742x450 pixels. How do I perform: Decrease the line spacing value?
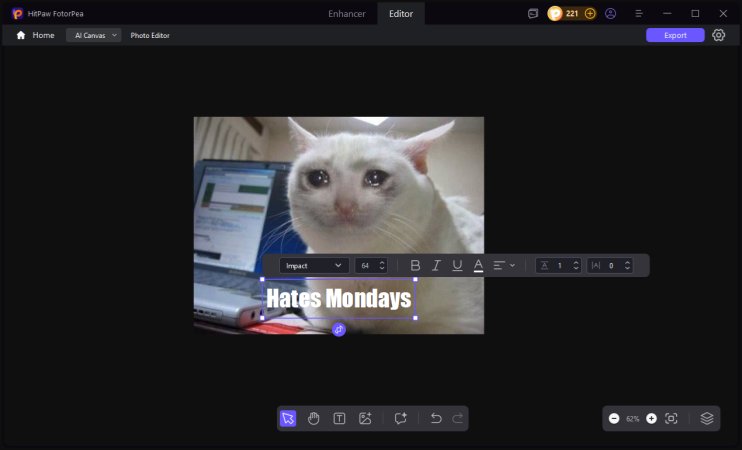(x=576, y=269)
